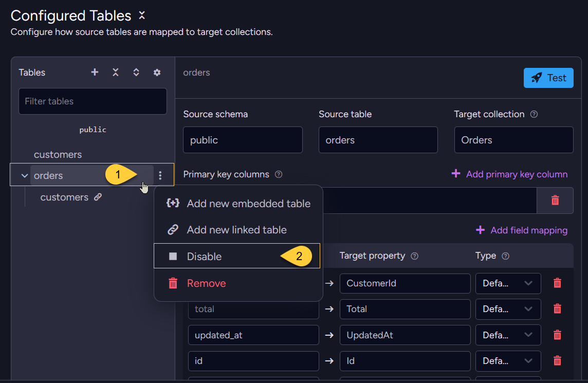Click the Source table field

click(x=378, y=140)
